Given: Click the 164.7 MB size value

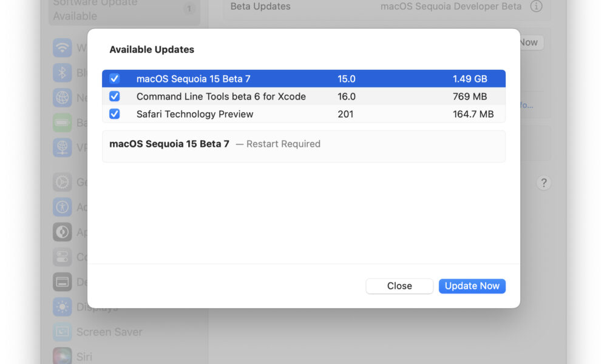Looking at the screenshot, I should pyautogui.click(x=473, y=114).
